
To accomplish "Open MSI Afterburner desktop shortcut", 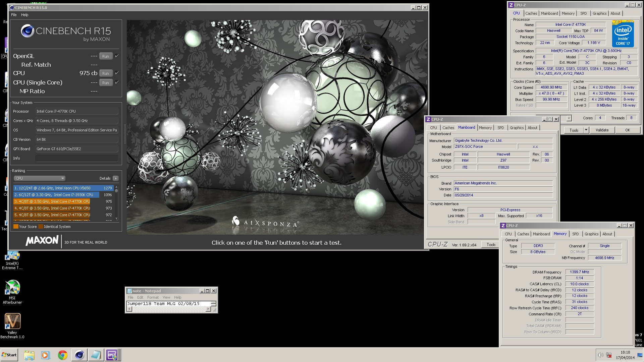I will pyautogui.click(x=12, y=292).
